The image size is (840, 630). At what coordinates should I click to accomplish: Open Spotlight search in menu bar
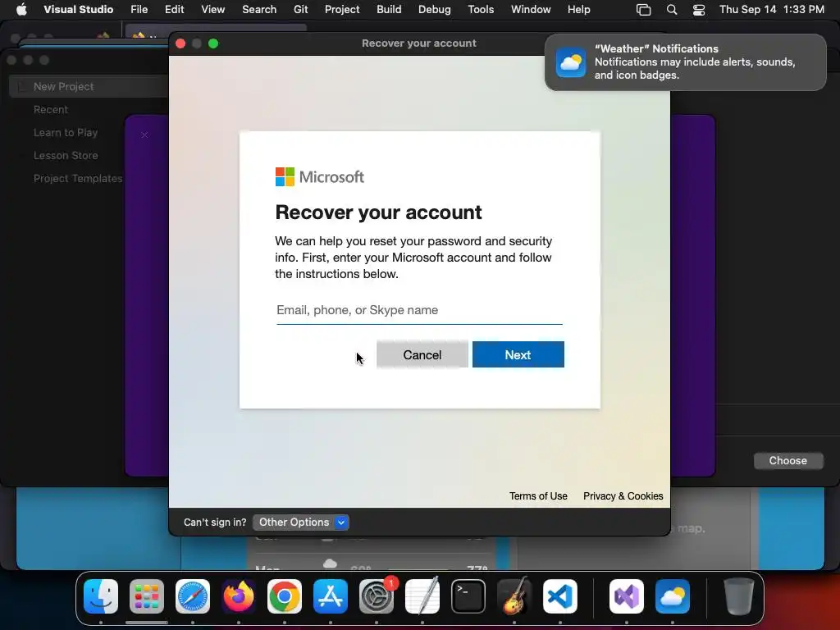[x=671, y=10]
